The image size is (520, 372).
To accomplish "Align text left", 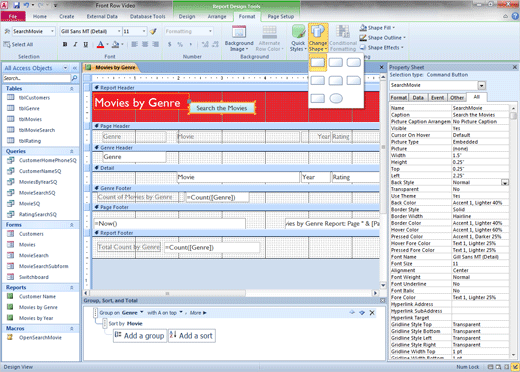I will [x=134, y=44].
